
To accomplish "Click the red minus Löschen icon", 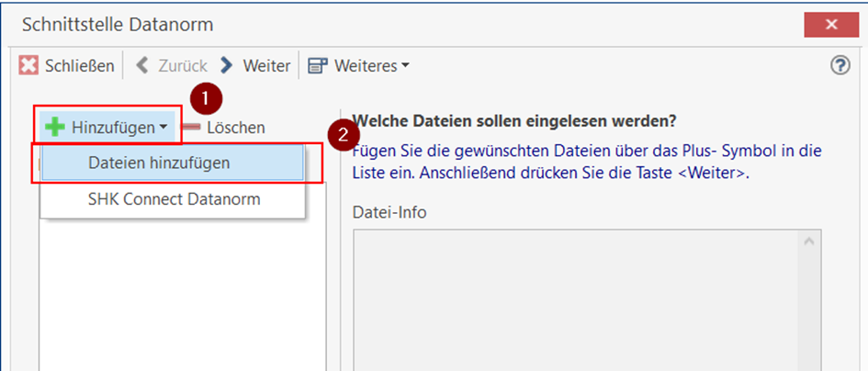I will pos(191,128).
